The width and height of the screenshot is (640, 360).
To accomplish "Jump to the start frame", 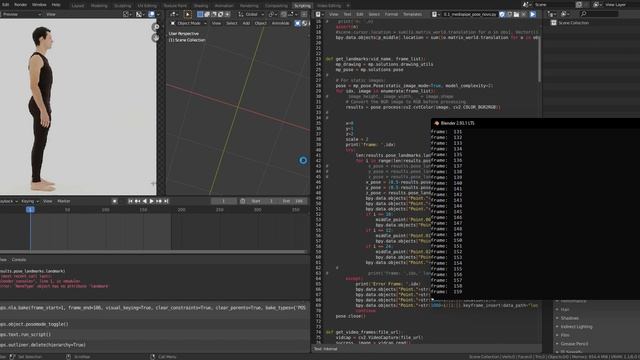I will 130,201.
